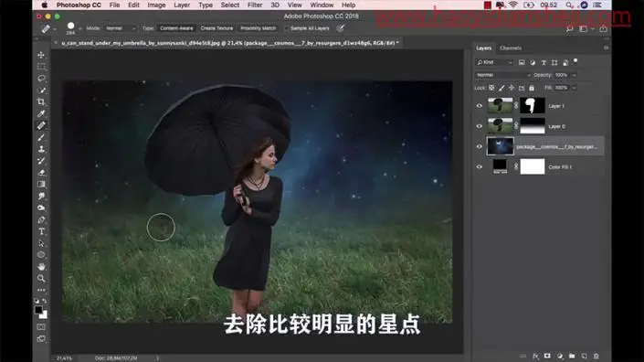Change the screen mode
The width and height of the screenshot is (644, 362).
[x=41, y=339]
